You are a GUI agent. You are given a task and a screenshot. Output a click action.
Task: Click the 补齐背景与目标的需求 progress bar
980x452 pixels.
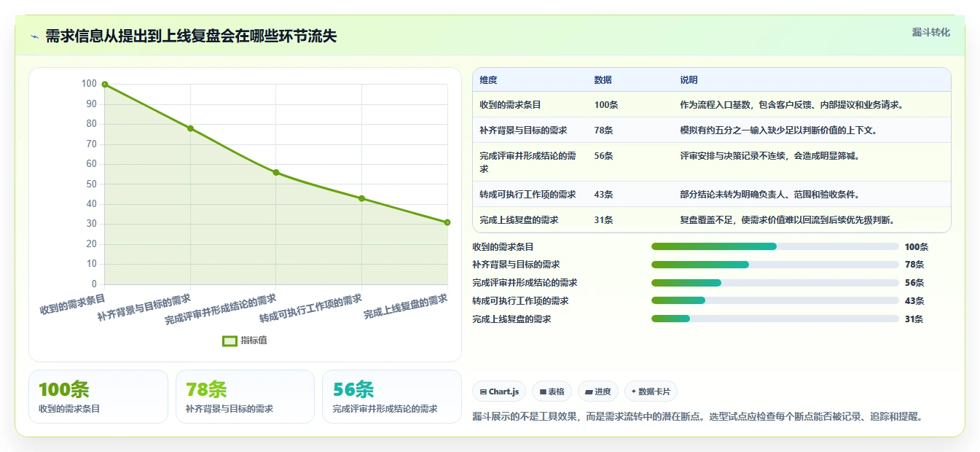[x=775, y=265]
